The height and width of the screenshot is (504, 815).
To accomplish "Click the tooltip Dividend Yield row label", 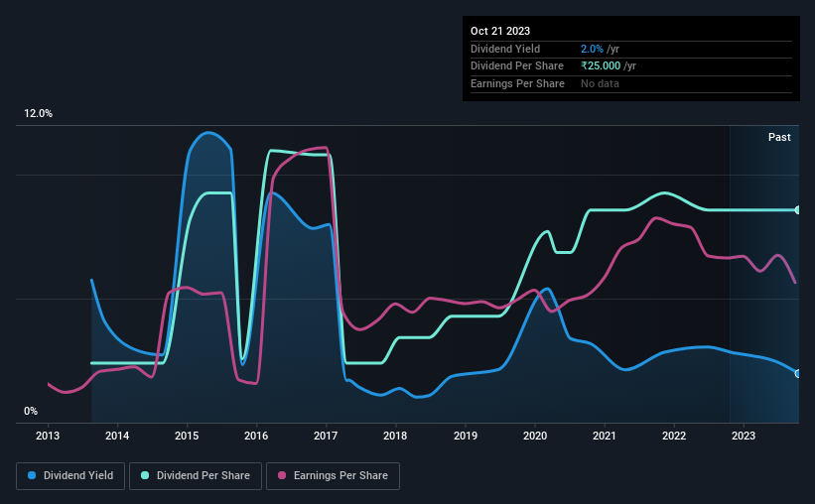I will [x=505, y=49].
